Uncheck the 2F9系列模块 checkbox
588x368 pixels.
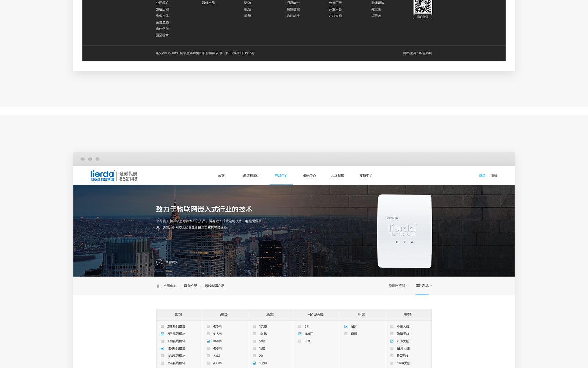click(162, 334)
